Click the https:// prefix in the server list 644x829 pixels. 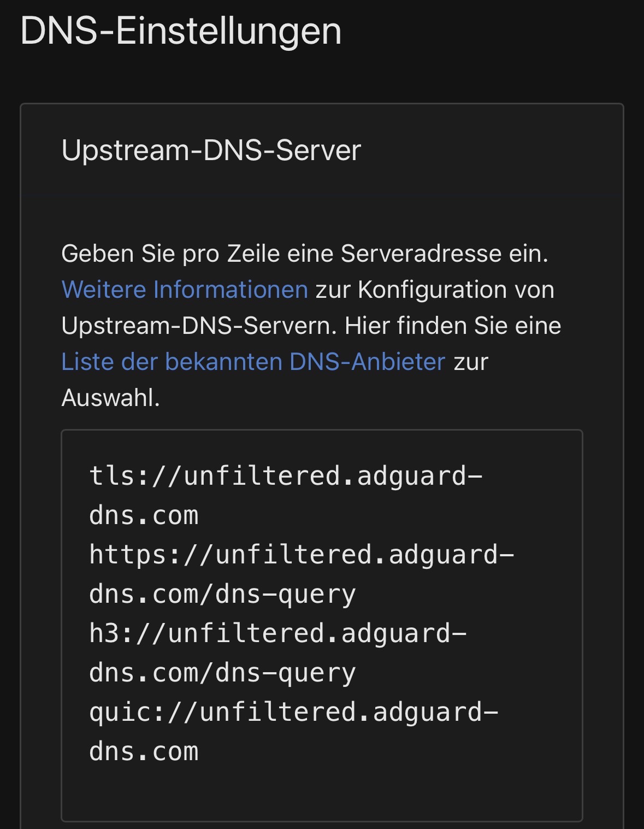[x=135, y=555]
